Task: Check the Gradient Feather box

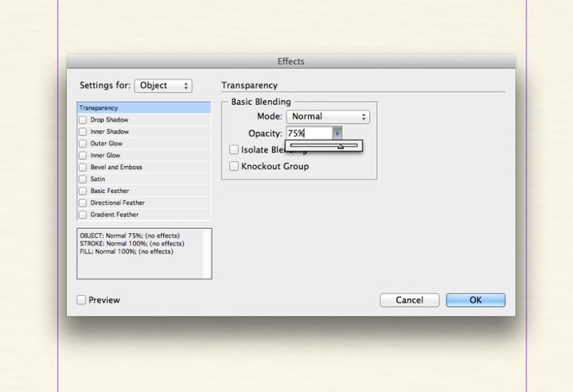Action: coord(83,215)
